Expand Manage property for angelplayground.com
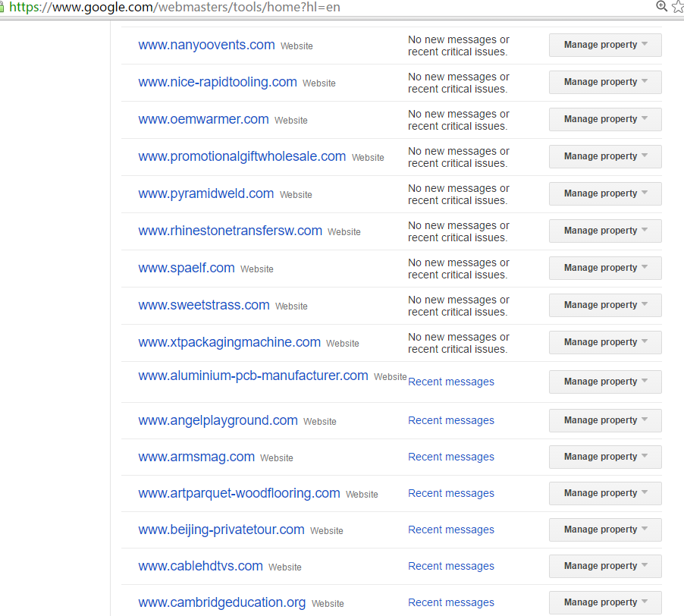 (605, 420)
